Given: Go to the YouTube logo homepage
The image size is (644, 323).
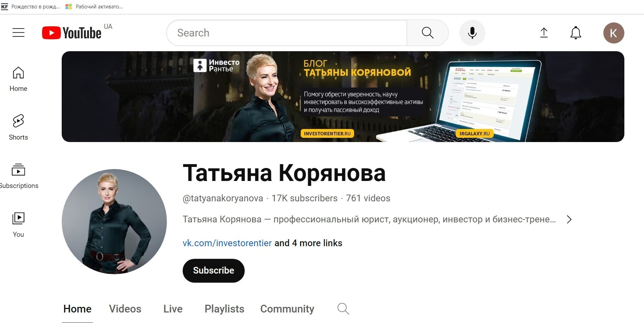Looking at the screenshot, I should [72, 33].
